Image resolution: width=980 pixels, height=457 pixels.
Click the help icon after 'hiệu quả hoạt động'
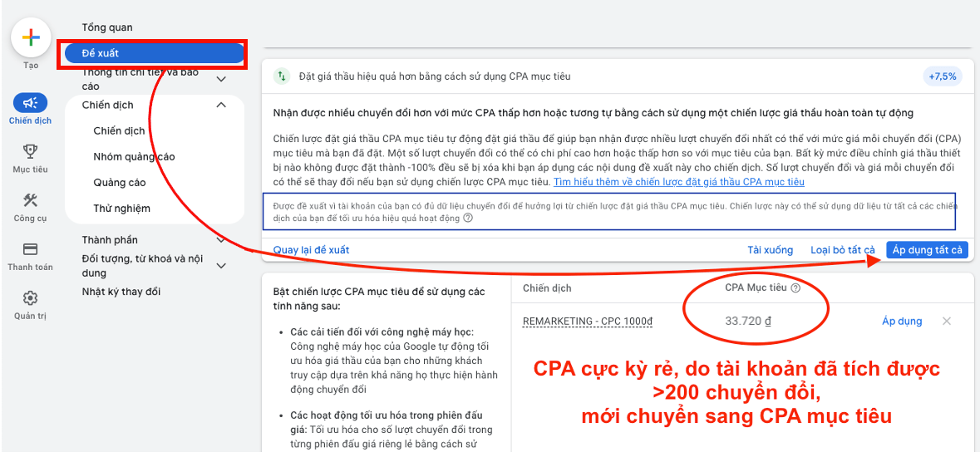click(x=468, y=219)
